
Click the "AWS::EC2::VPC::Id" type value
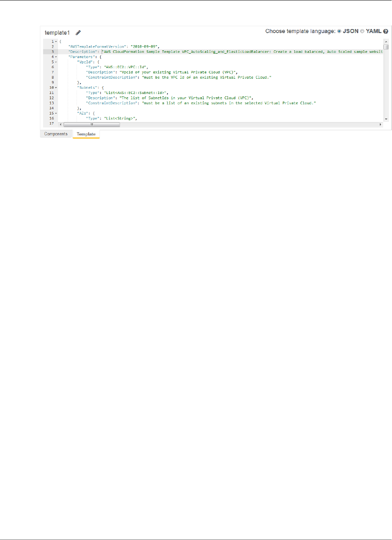click(126, 67)
